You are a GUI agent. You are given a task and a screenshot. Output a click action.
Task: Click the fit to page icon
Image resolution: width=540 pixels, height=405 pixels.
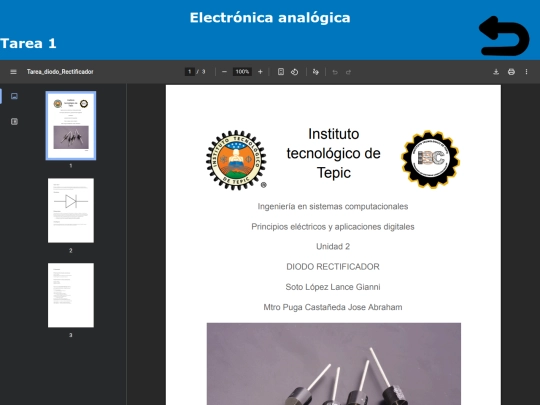[281, 72]
